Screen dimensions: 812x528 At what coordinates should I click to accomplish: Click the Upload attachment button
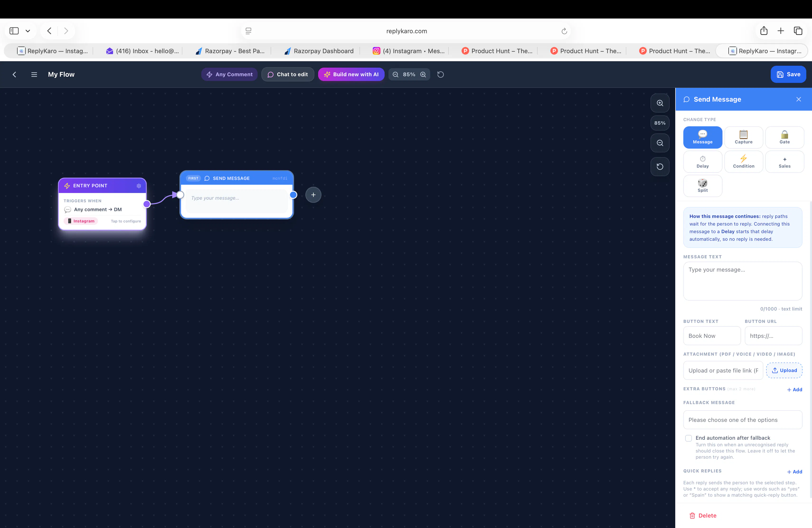(x=784, y=370)
